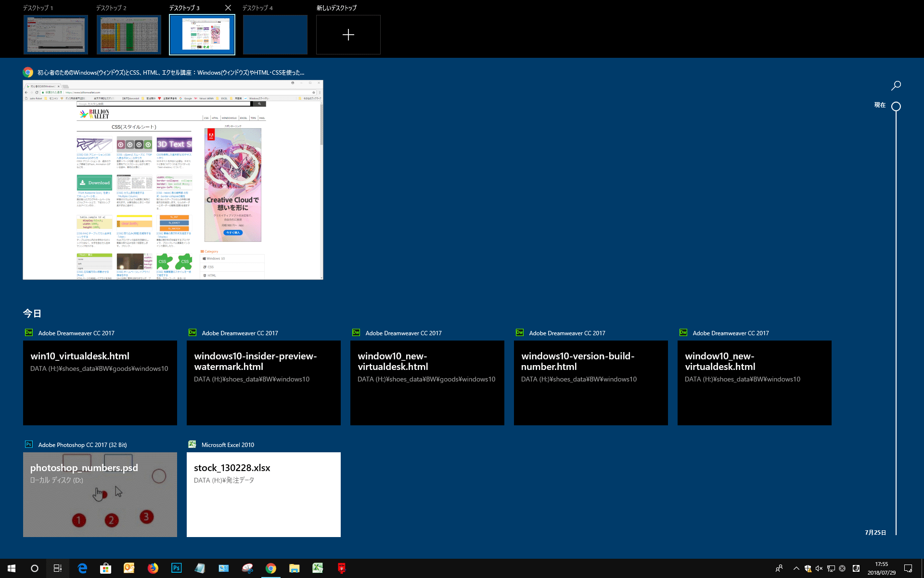Click Dreamweaver icon above windows10-insider-preview-watermark card
The image size is (924, 578).
pos(192,333)
